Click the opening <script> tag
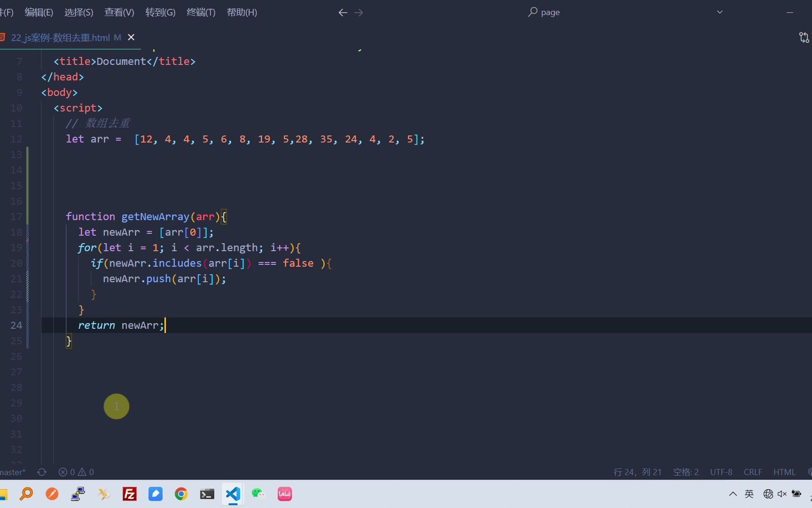The height and width of the screenshot is (508, 812). (78, 108)
